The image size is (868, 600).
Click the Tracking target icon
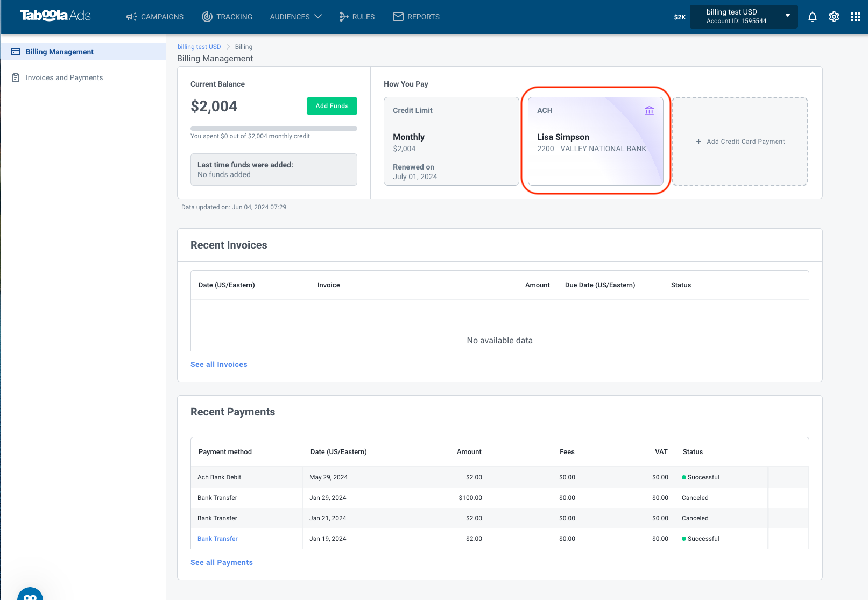click(x=207, y=17)
